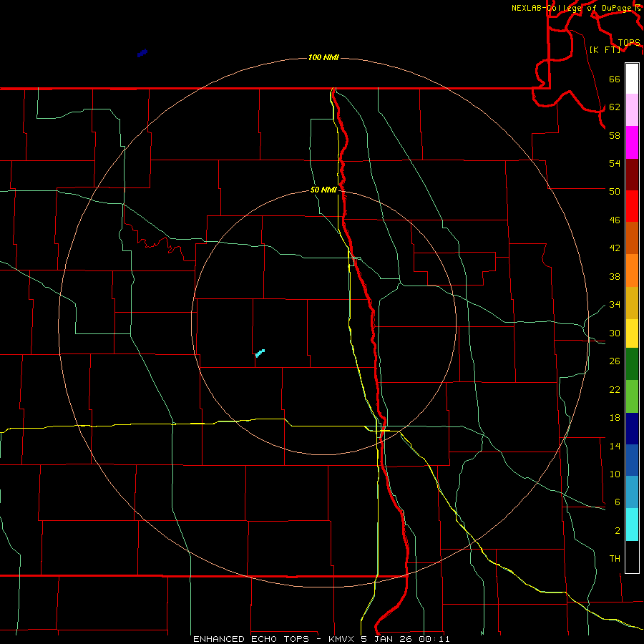Click the bright red legend swatch
This screenshot has width=644, height=644.
pyautogui.click(x=632, y=206)
